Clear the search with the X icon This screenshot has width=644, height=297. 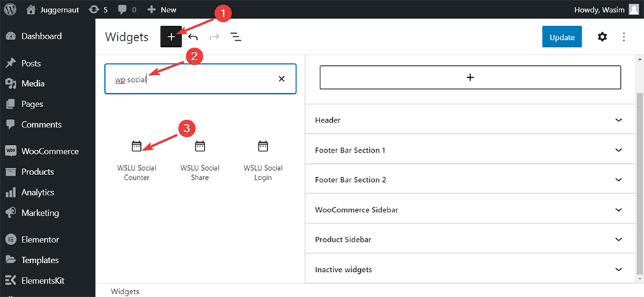[282, 79]
